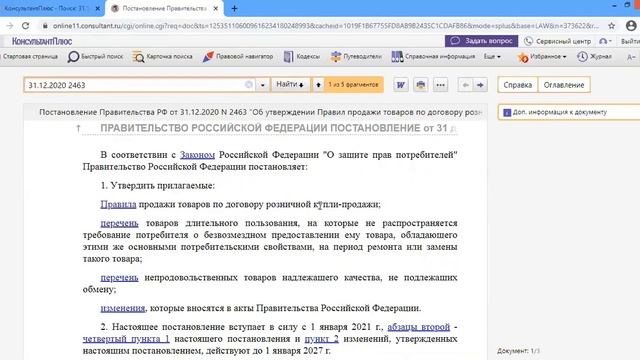
Task: Click the document title bar text
Action: (x=260, y=112)
